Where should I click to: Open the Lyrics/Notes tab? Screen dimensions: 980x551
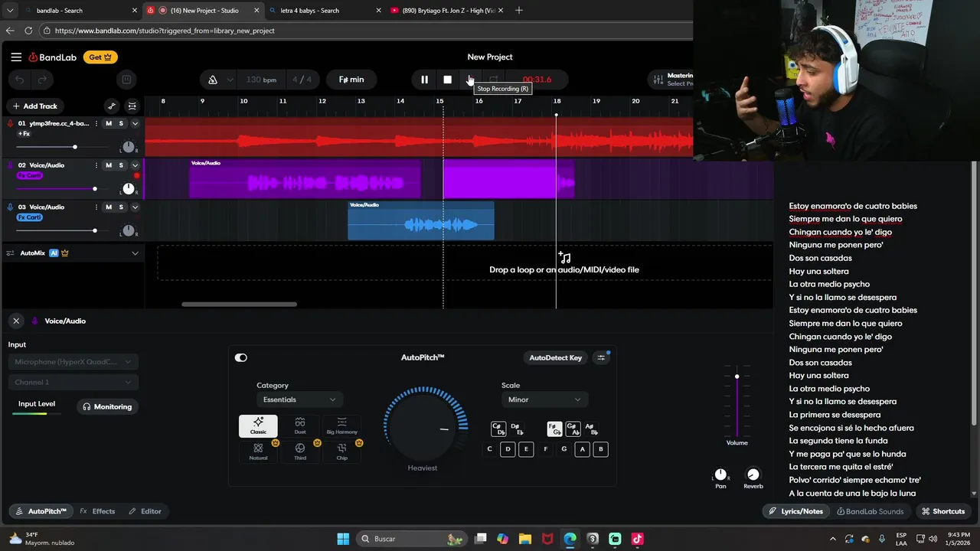click(796, 511)
